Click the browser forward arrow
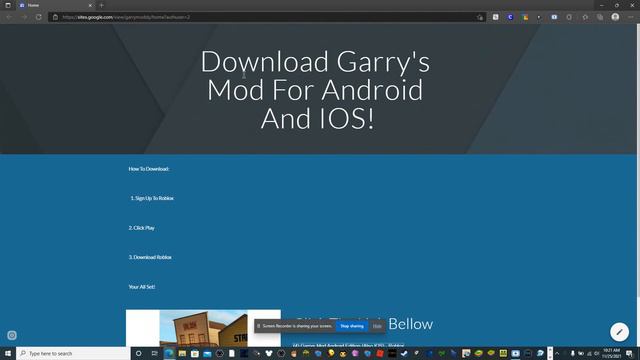640x360 pixels. click(x=24, y=17)
